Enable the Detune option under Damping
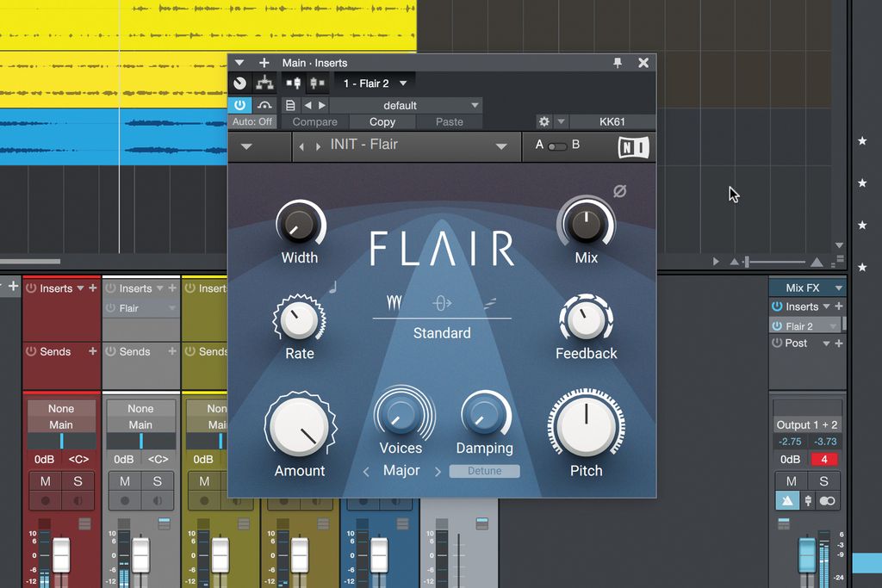Screen dimensions: 882x588 pyautogui.click(x=484, y=471)
